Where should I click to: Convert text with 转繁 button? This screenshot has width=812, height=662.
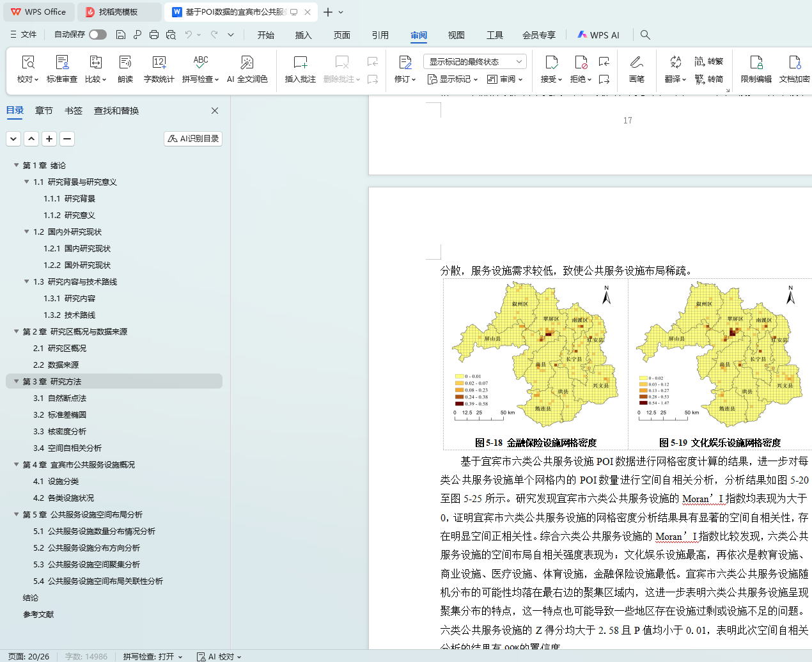pos(709,61)
